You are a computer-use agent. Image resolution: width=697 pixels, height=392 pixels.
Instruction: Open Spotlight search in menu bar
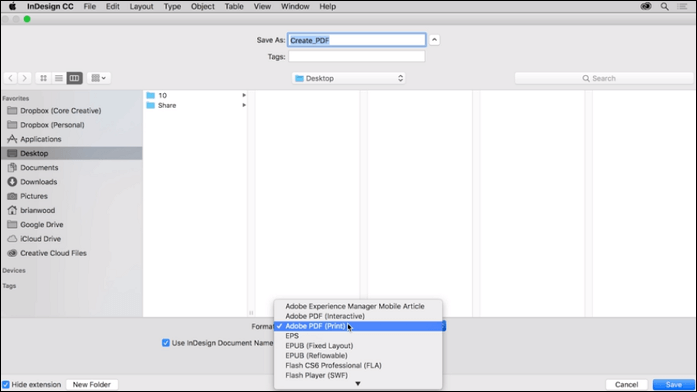coord(665,6)
